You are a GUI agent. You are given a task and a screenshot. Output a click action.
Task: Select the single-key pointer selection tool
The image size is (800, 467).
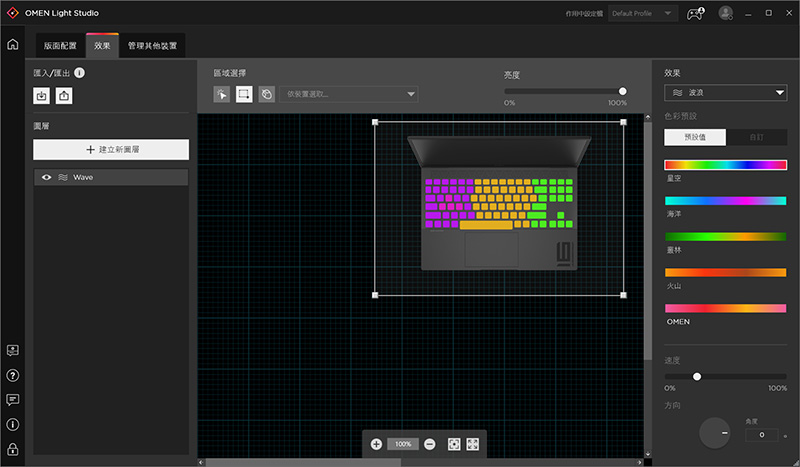tap(221, 94)
